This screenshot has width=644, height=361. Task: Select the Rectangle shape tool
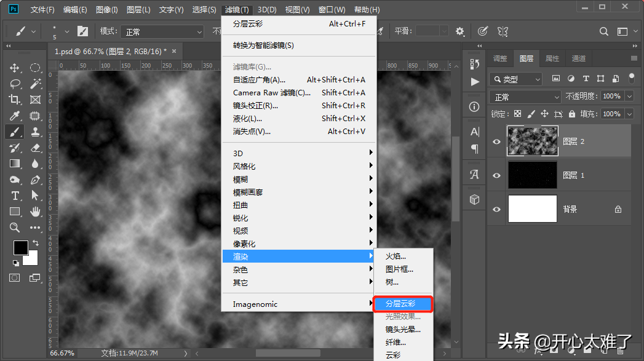(x=15, y=212)
